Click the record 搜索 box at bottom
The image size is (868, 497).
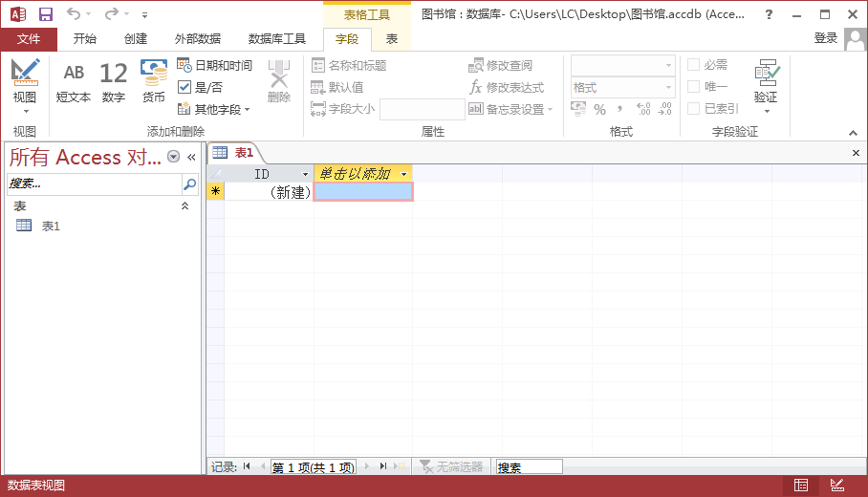point(530,467)
